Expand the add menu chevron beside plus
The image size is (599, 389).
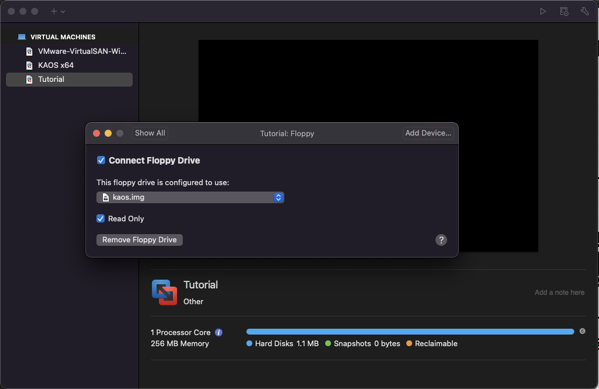pyautogui.click(x=63, y=12)
